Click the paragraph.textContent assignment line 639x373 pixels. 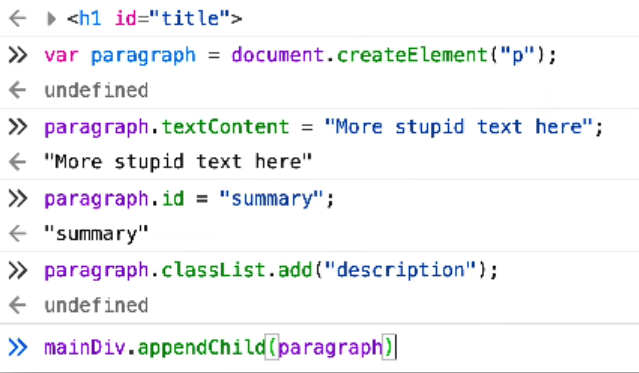[324, 127]
